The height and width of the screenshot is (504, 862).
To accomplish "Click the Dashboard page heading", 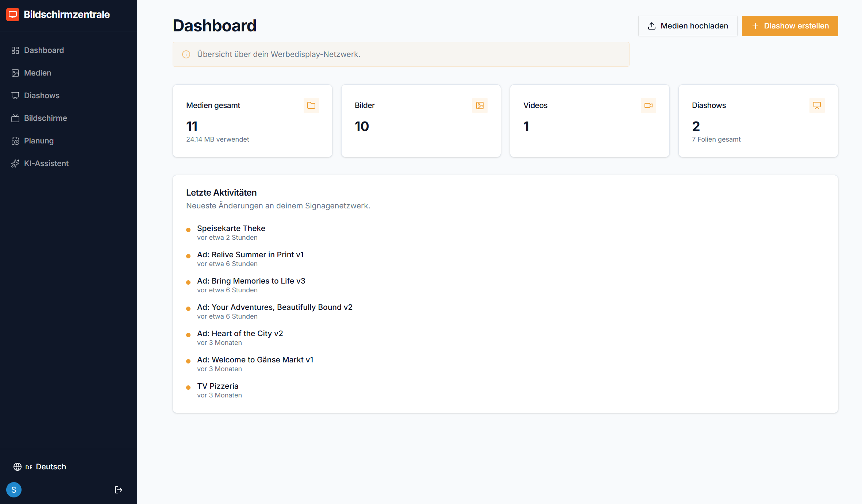I will click(x=215, y=26).
